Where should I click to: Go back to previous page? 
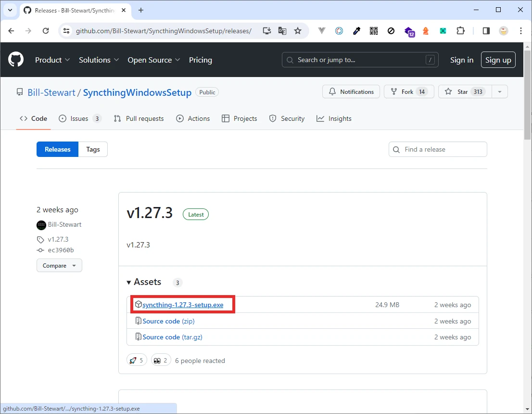tap(11, 31)
